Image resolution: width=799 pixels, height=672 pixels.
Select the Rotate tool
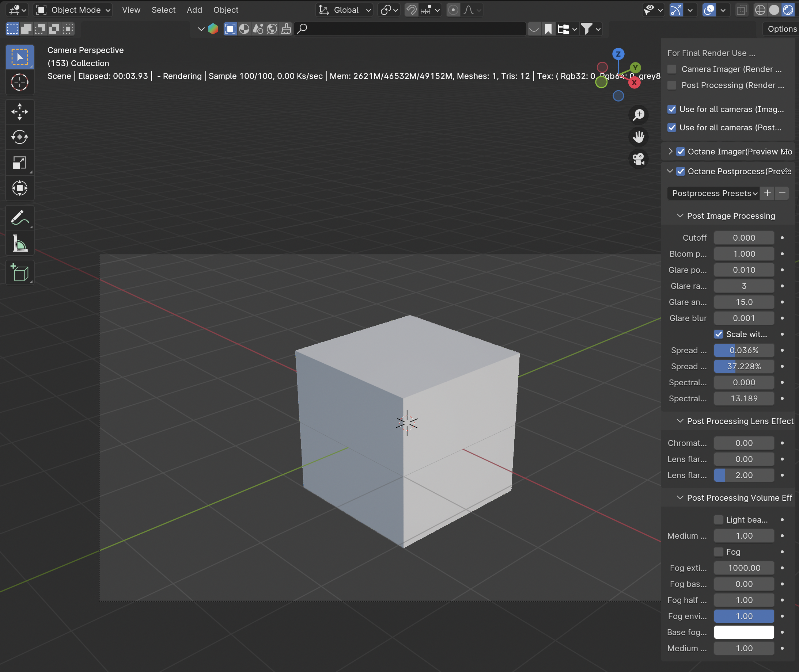(19, 137)
